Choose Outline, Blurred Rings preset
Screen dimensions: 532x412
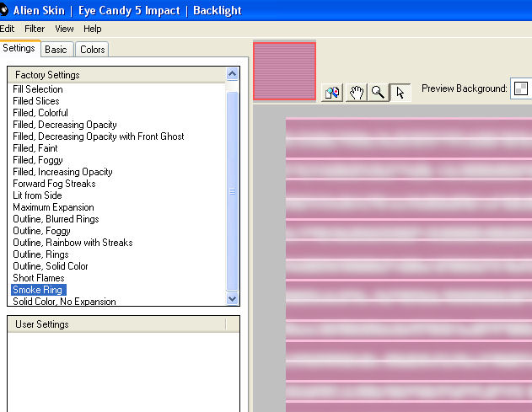[x=56, y=219]
